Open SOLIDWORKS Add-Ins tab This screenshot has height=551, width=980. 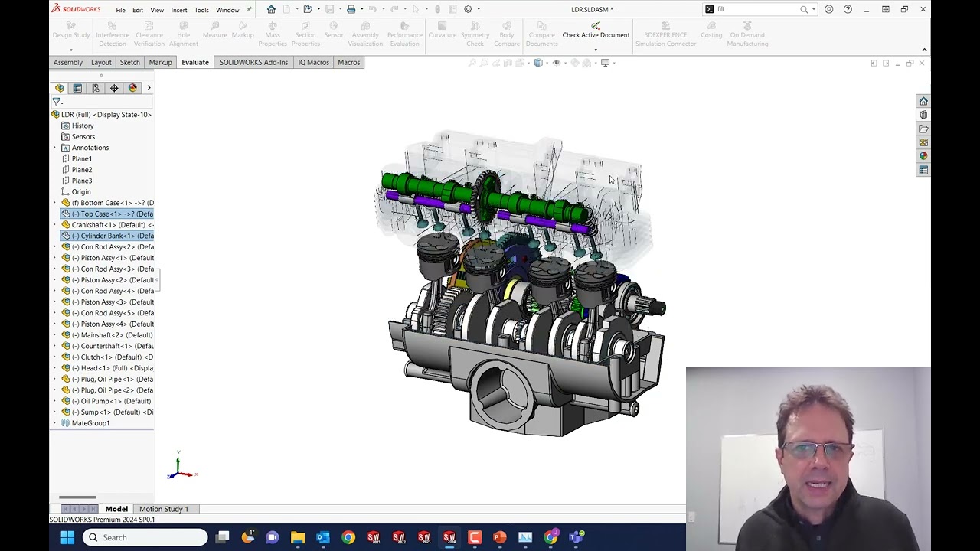(253, 62)
